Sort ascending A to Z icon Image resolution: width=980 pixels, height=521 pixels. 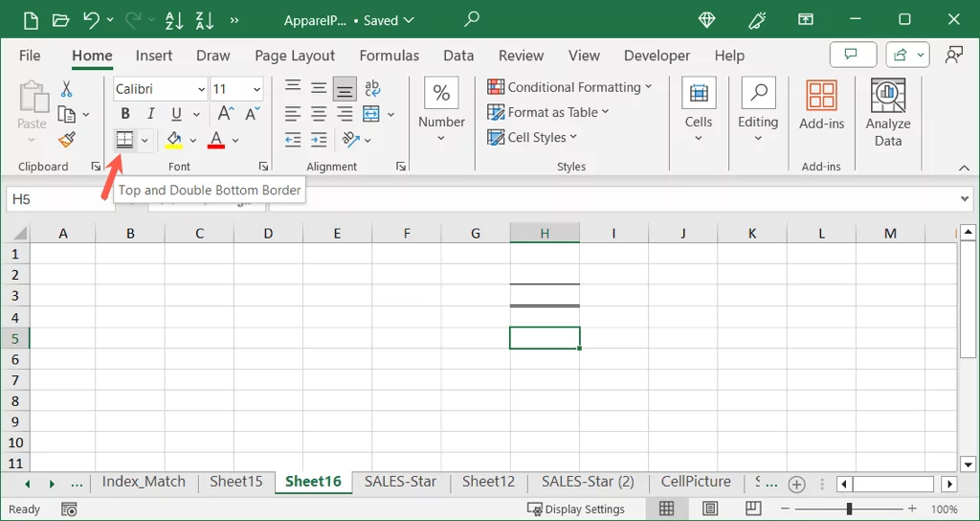point(174,20)
